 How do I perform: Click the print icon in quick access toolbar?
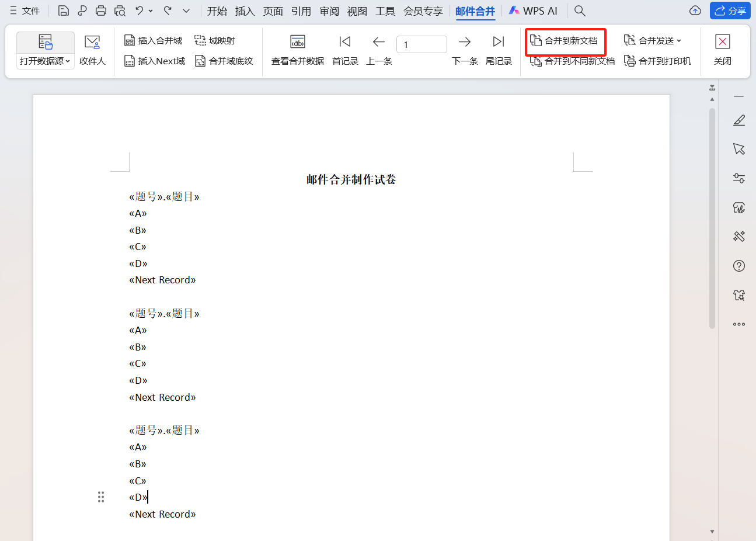(101, 11)
